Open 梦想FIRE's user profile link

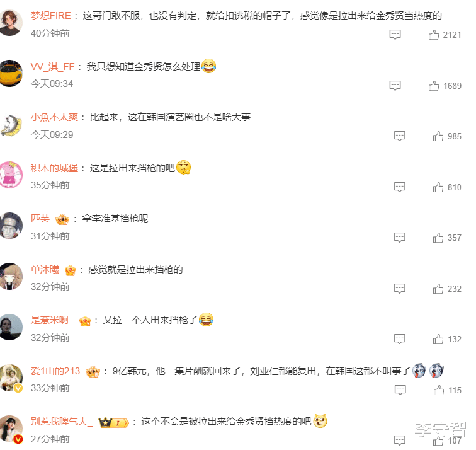pyautogui.click(x=51, y=16)
